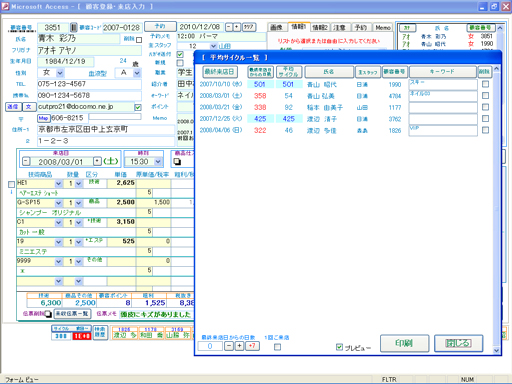Expand the visit time 15:30 dropdown
This screenshot has width=512, height=384.
158,162
